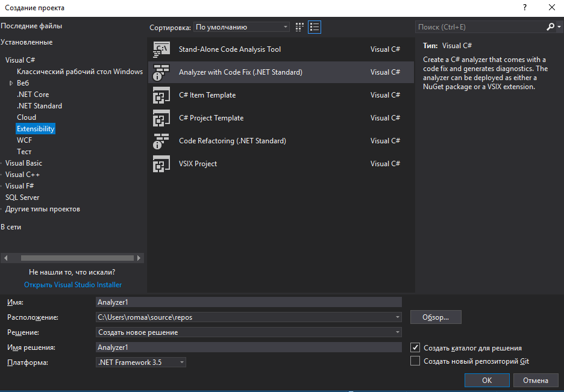Enable "Создать новый репозиторий Git" checkbox

click(x=415, y=361)
